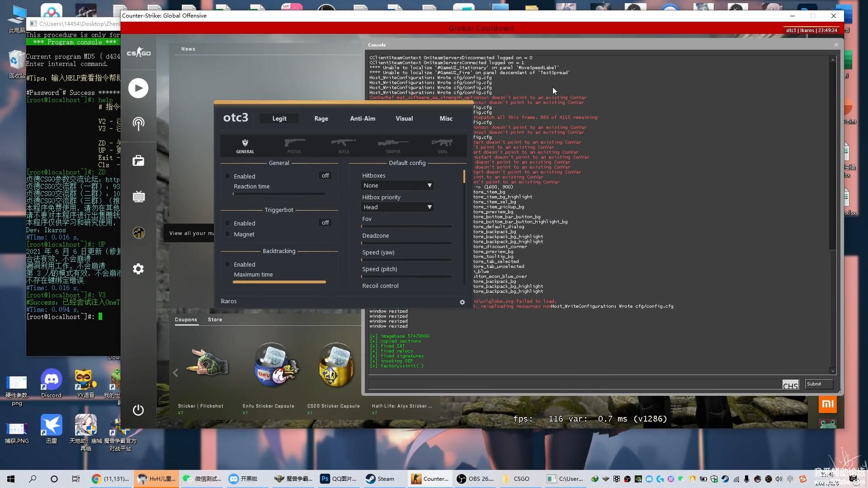Click the Enfu Sticker Capsule item

(x=277, y=365)
